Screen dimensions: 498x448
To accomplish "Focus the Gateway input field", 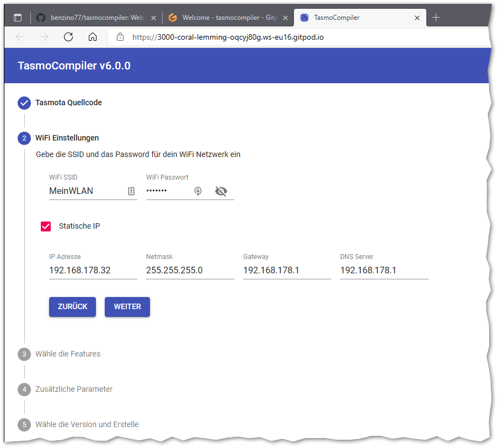I will pos(287,271).
